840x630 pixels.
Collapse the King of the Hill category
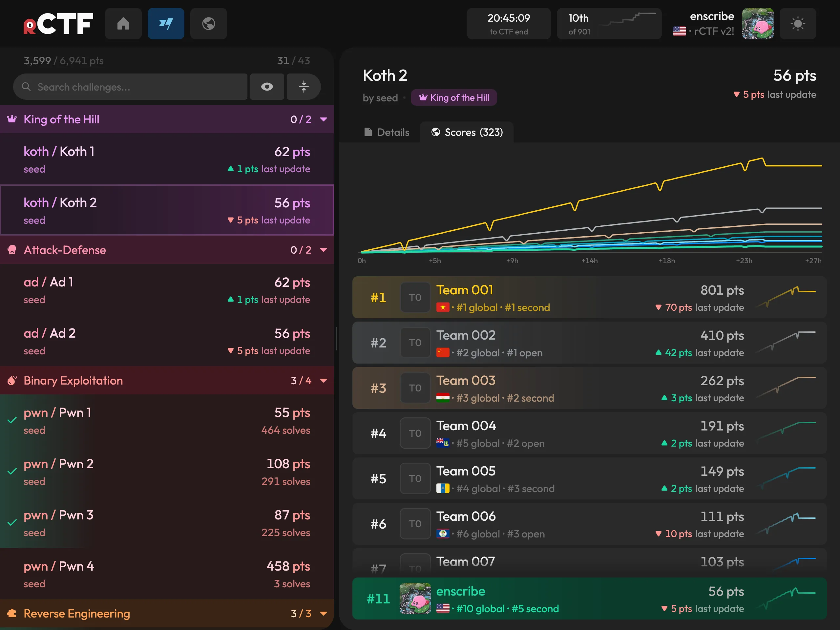pyautogui.click(x=324, y=119)
